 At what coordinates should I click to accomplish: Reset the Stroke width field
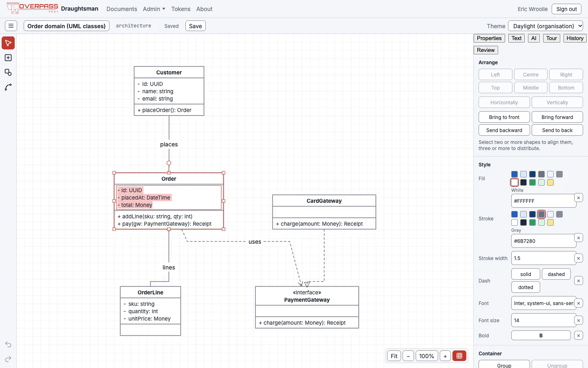(x=579, y=258)
